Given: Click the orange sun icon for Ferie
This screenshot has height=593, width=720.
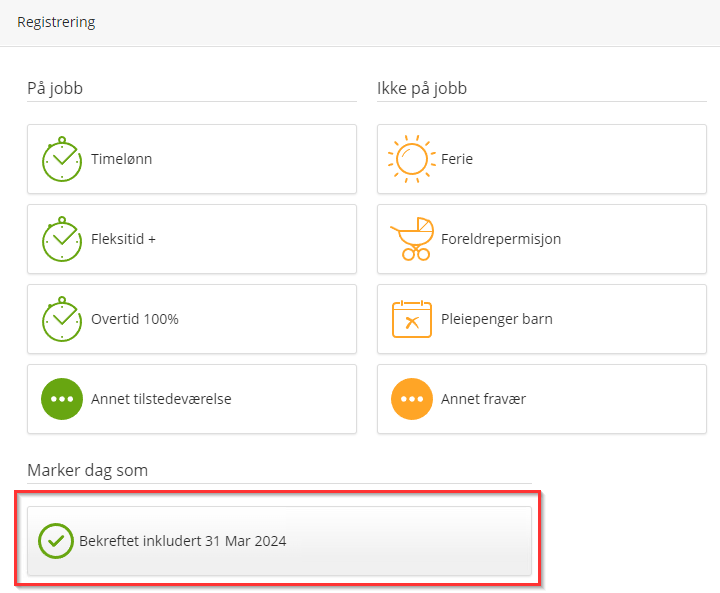Looking at the screenshot, I should [412, 159].
